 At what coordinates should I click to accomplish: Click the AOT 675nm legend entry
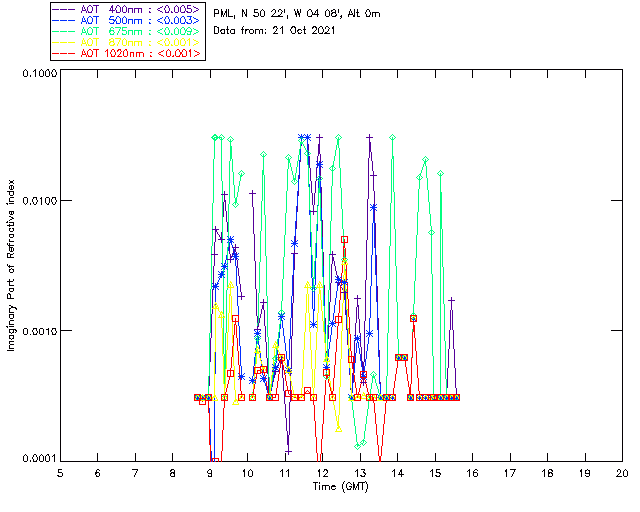click(x=127, y=31)
